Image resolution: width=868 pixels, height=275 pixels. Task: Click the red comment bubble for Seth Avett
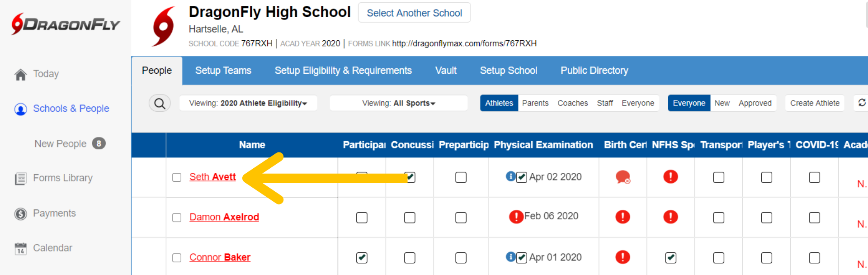click(623, 177)
